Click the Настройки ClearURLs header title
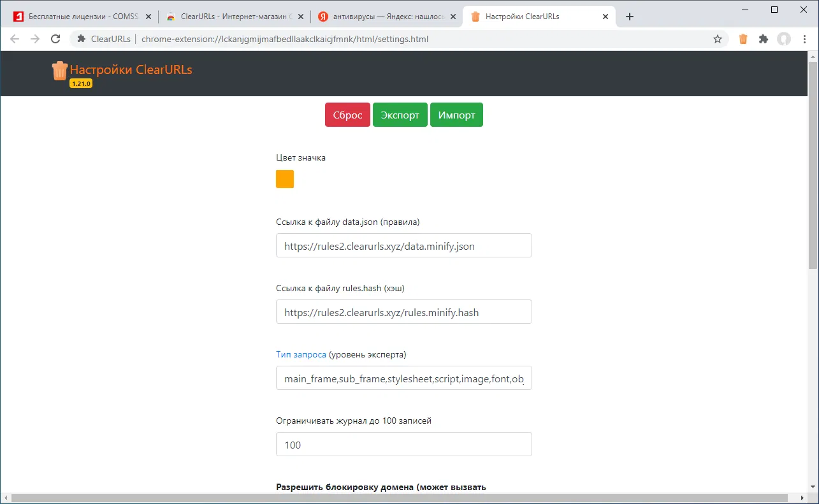The width and height of the screenshot is (819, 504). pyautogui.click(x=131, y=69)
